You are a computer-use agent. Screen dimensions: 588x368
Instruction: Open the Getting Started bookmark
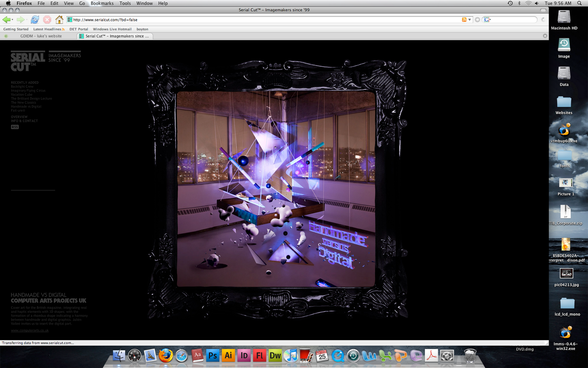click(16, 29)
